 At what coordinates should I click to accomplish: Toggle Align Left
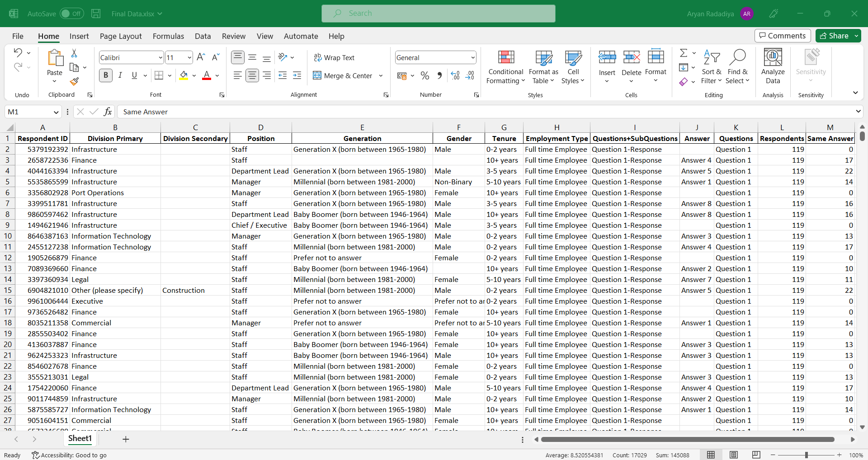238,75
